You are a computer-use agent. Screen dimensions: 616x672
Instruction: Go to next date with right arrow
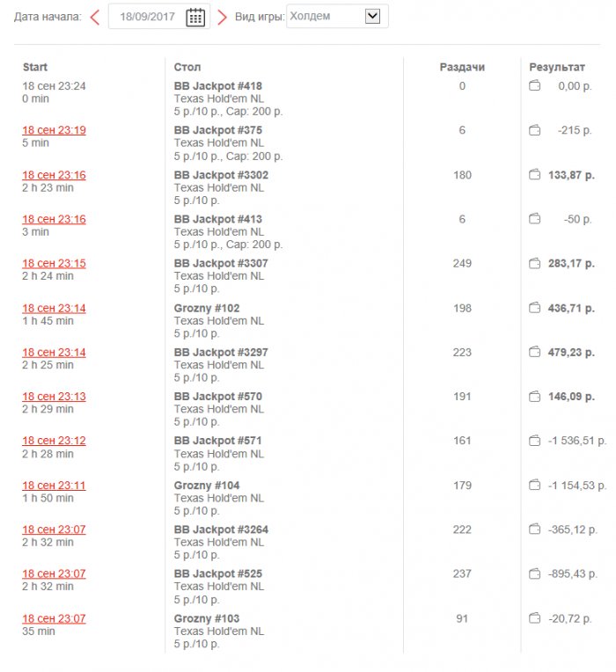point(222,17)
